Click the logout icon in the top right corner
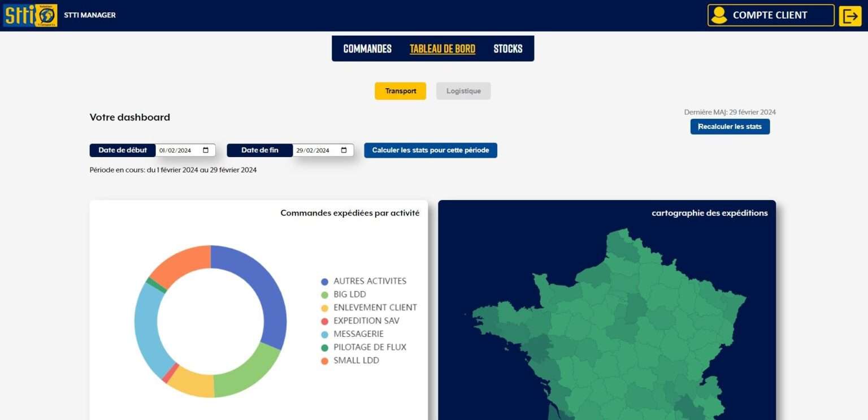Image resolution: width=868 pixels, height=420 pixels. pyautogui.click(x=851, y=15)
